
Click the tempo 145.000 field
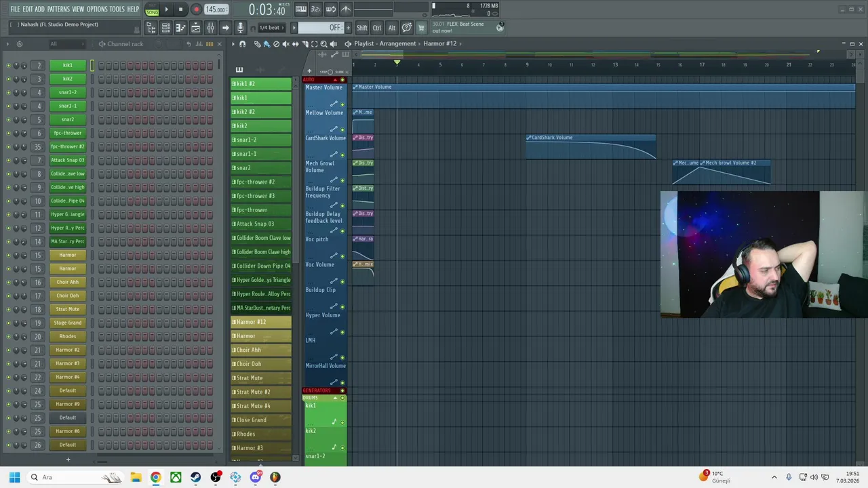point(216,9)
